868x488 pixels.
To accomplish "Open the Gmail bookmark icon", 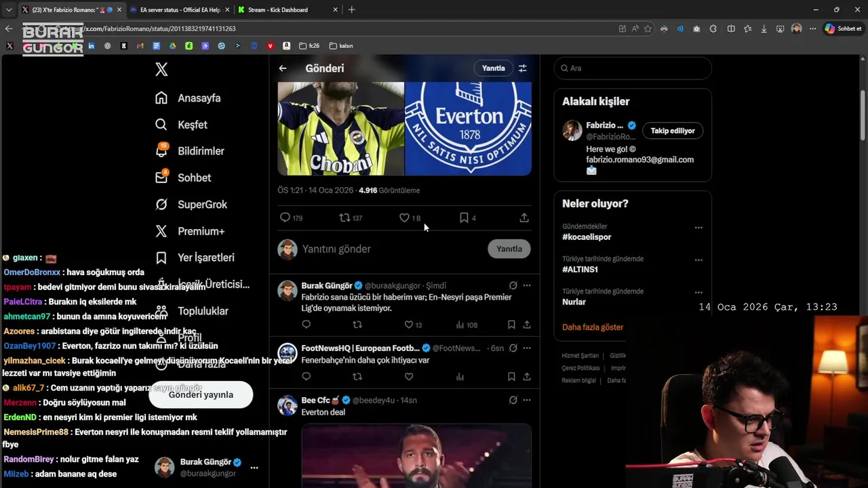I will point(140,46).
